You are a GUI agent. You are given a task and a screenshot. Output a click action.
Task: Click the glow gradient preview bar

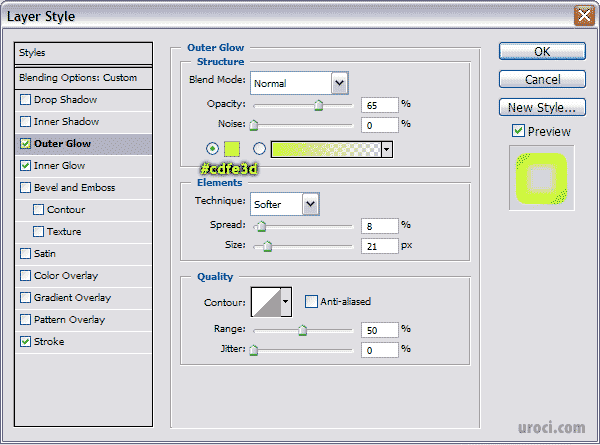tap(326, 150)
